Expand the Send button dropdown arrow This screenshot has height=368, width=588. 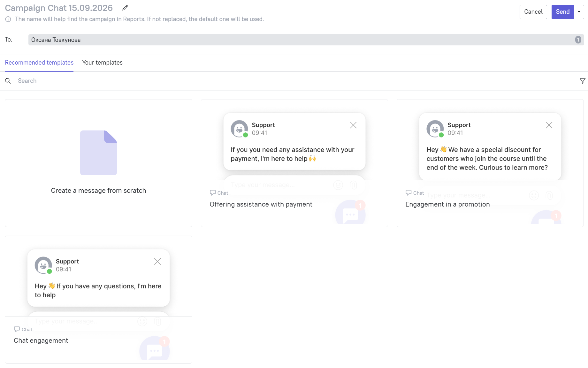click(579, 12)
